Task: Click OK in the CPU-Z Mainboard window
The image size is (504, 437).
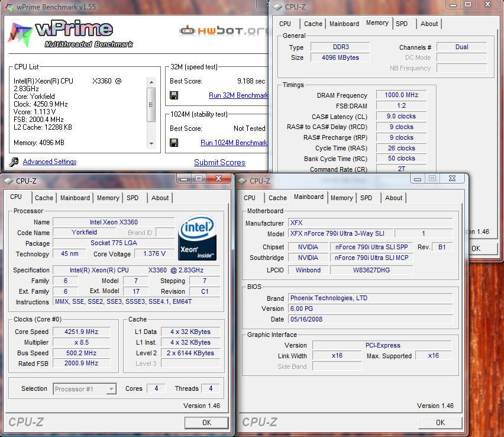Action: (x=440, y=423)
